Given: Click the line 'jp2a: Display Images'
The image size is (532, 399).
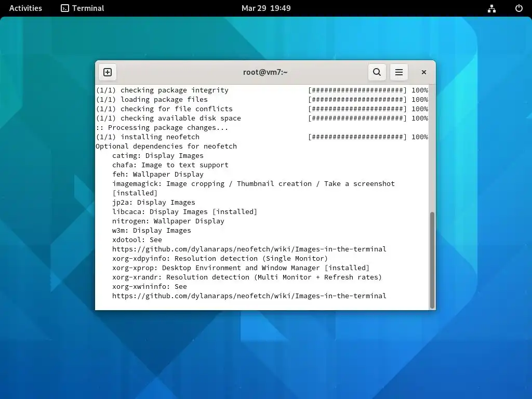Looking at the screenshot, I should 154,203.
